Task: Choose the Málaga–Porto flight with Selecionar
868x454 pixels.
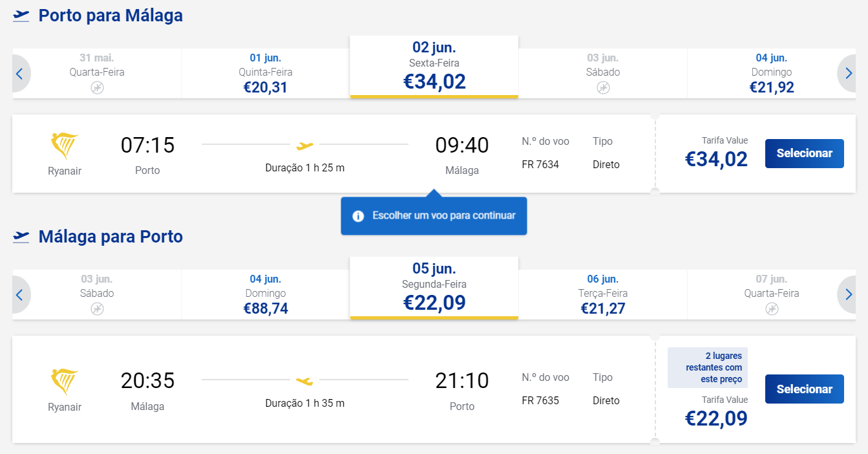Action: [805, 389]
